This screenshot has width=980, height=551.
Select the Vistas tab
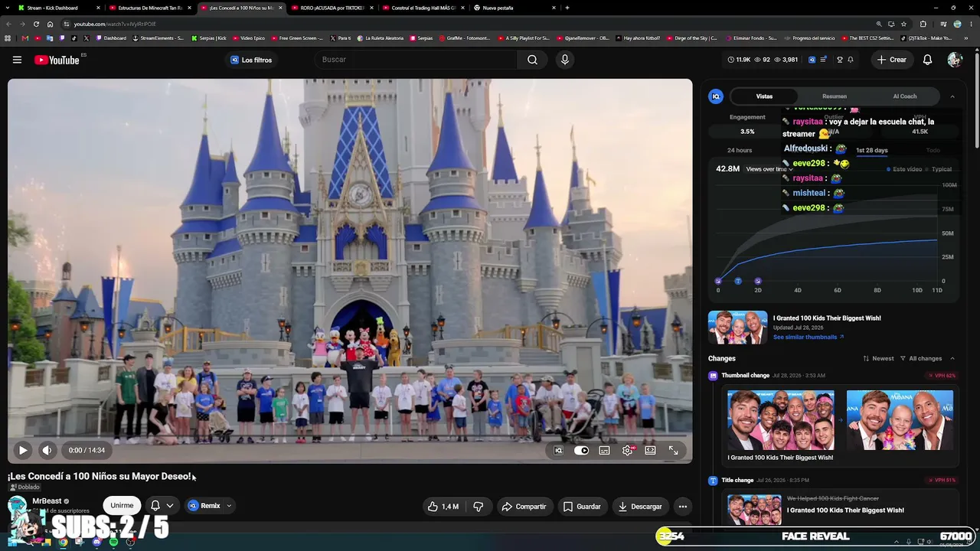[x=764, y=96]
